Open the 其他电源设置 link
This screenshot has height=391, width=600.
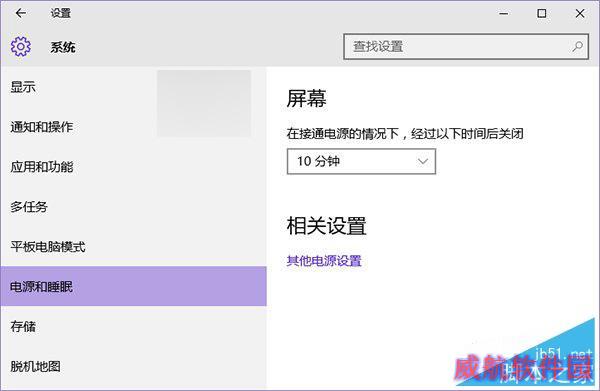pos(324,261)
